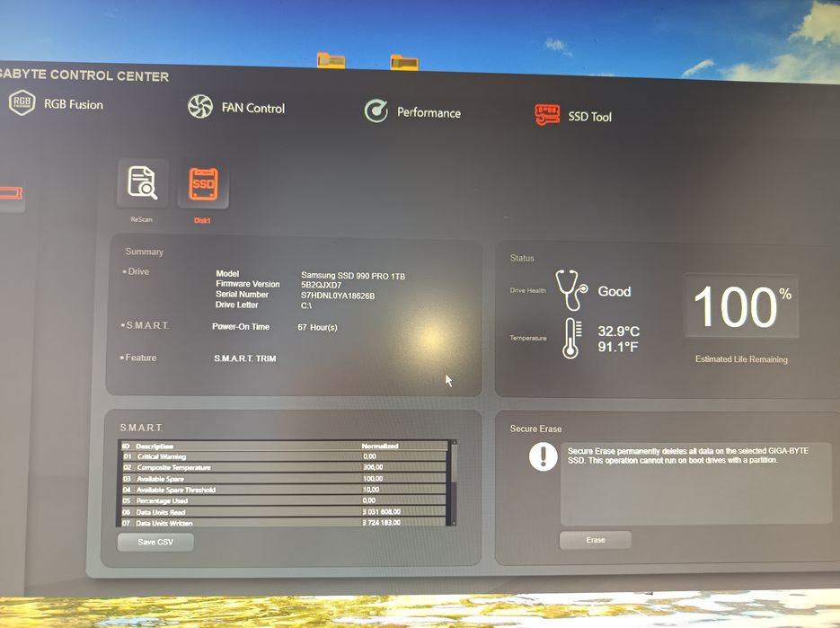This screenshot has height=628, width=840.
Task: Select the Critical Warning row
Action: pyautogui.click(x=284, y=456)
